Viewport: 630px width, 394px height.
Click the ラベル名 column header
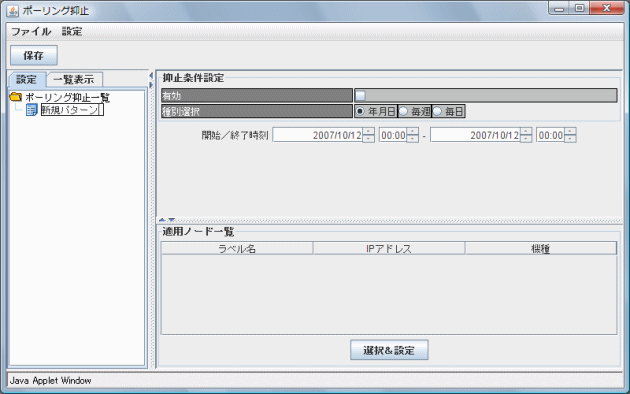pos(237,249)
